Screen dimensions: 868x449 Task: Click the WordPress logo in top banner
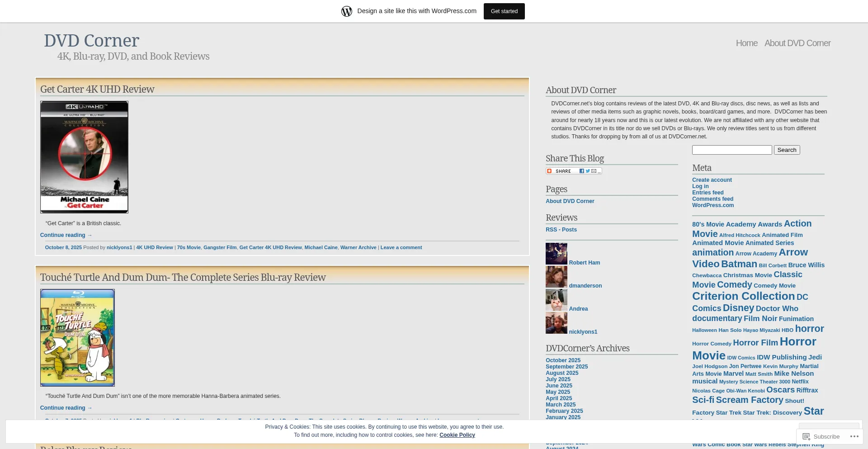click(x=347, y=11)
